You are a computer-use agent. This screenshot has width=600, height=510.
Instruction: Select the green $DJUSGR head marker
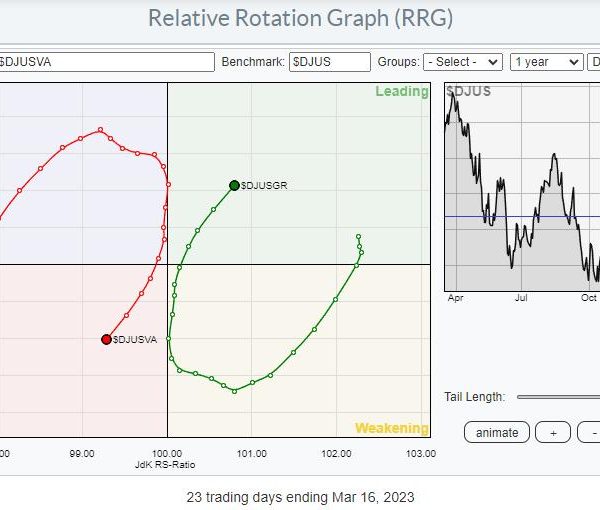click(234, 186)
